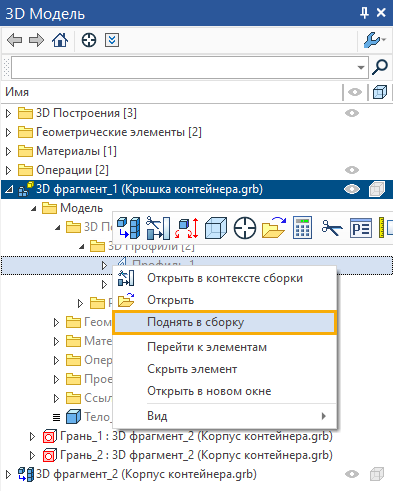Choose Скрыть элемент menu item
Screen dimensions: 393x491
pos(225,369)
